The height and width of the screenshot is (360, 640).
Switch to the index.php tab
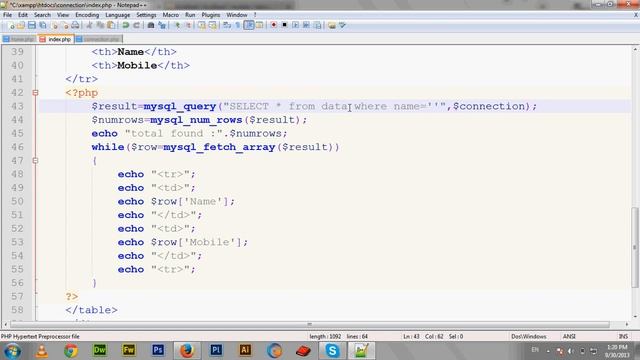pyautogui.click(x=56, y=39)
